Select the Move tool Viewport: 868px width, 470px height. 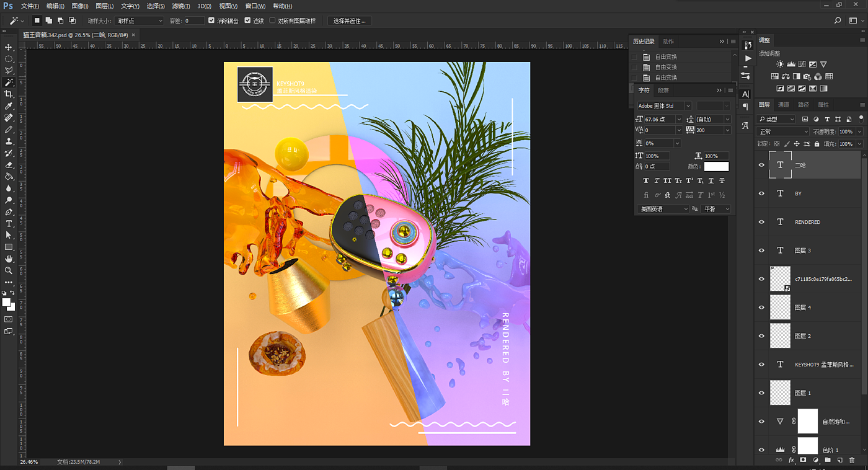[9, 47]
